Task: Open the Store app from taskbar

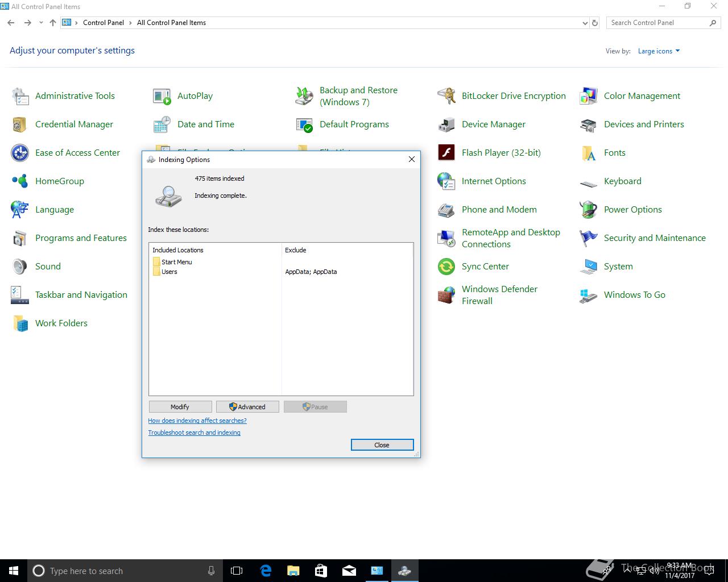Action: point(321,571)
